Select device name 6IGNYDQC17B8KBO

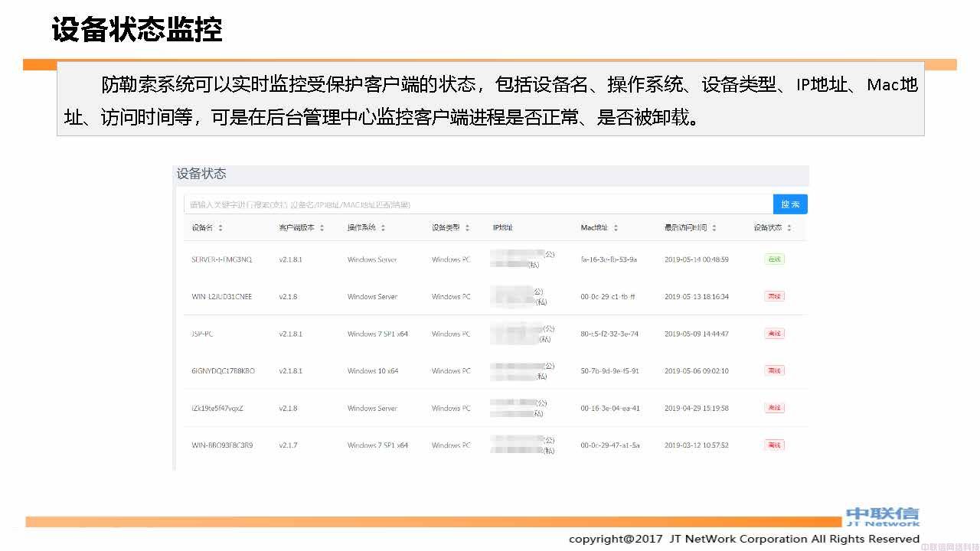(223, 371)
